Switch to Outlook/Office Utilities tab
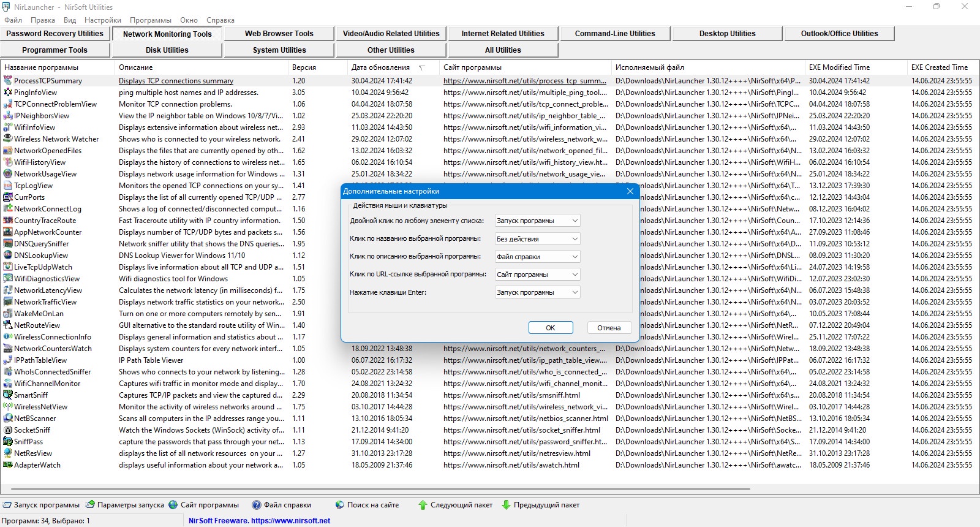Viewport: 980px width, 527px height. point(839,34)
